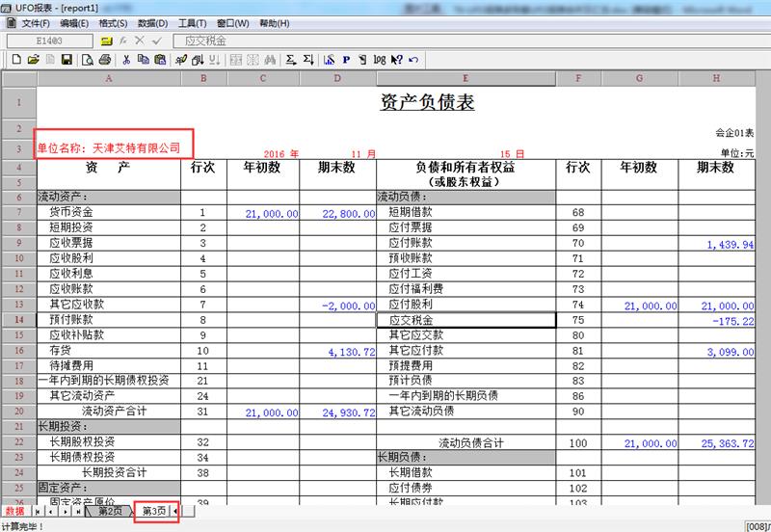Open print preview icon
Viewport: 771px width, 532px height.
coord(88,60)
